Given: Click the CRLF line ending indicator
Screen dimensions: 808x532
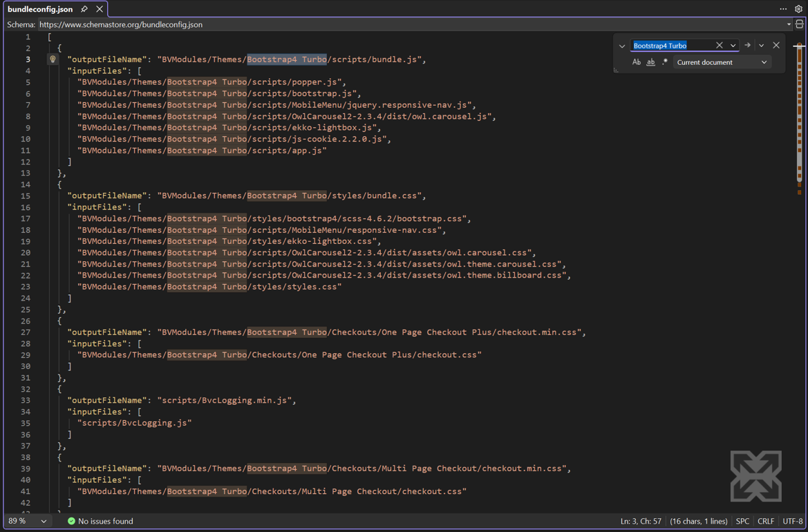Looking at the screenshot, I should coord(766,521).
